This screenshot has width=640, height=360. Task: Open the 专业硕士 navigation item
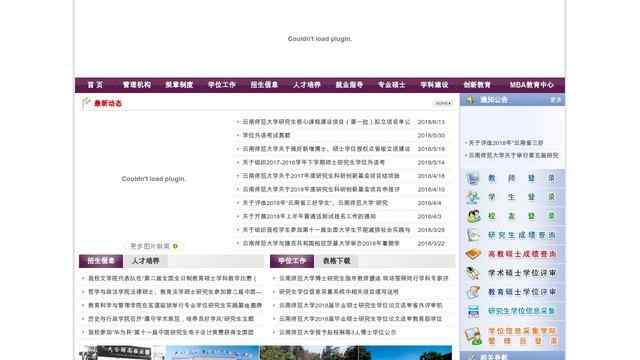391,85
